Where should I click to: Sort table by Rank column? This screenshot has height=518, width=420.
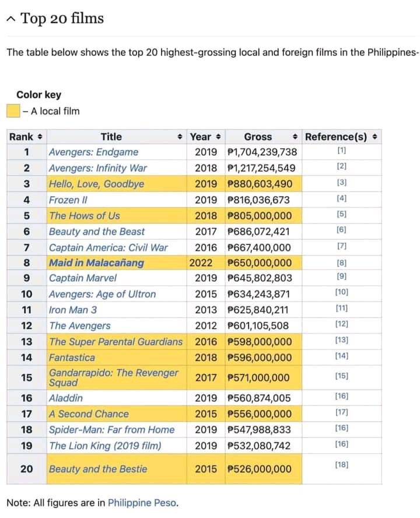click(40, 136)
